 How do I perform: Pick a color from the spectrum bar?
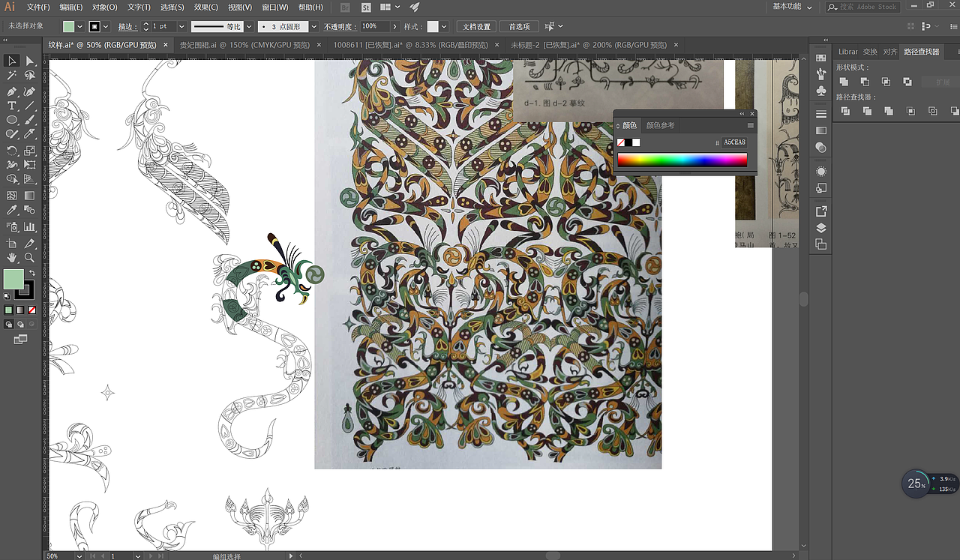[x=682, y=160]
